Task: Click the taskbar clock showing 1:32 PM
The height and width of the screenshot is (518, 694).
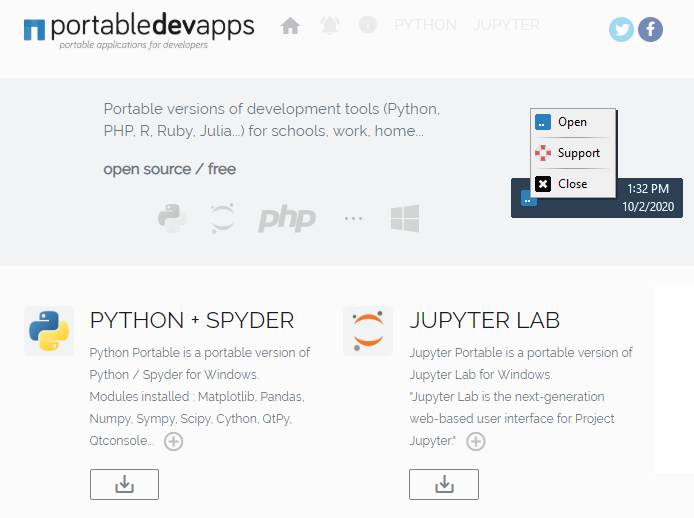Action: tap(648, 189)
